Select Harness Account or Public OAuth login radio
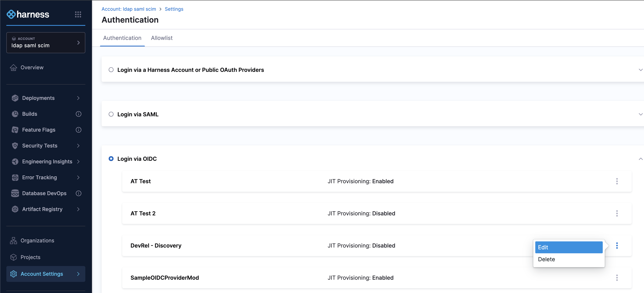Viewport: 644px width, 293px height. (x=111, y=70)
